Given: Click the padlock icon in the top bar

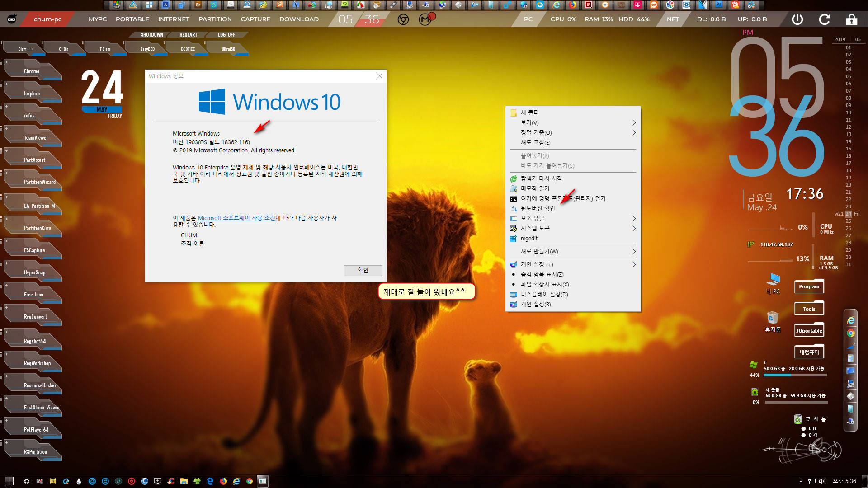Looking at the screenshot, I should click(x=851, y=19).
